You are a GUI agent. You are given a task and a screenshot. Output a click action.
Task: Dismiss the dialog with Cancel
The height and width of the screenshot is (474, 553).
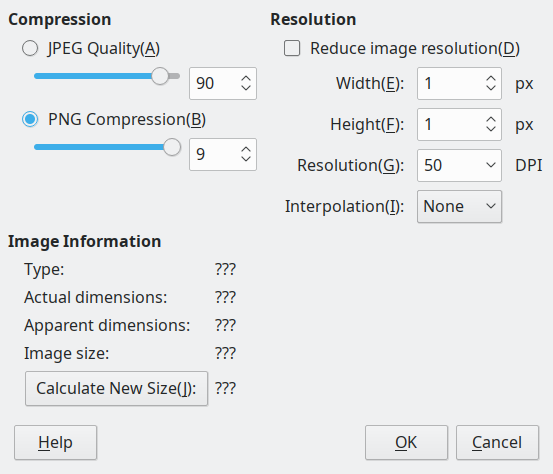tap(497, 442)
